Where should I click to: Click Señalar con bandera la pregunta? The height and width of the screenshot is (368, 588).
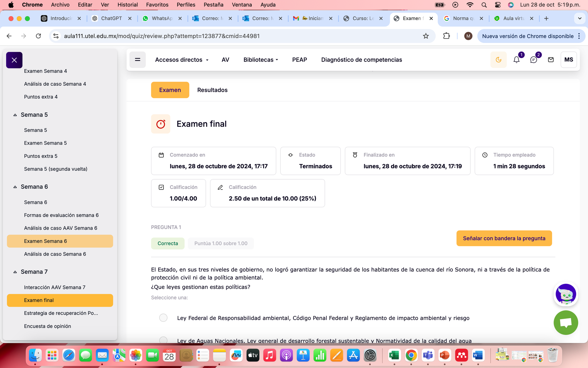(504, 238)
